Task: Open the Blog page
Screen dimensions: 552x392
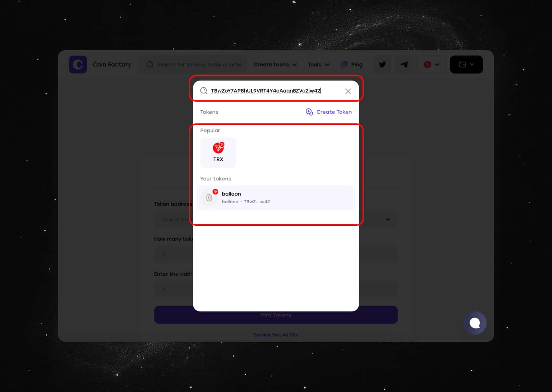Action: pyautogui.click(x=352, y=65)
